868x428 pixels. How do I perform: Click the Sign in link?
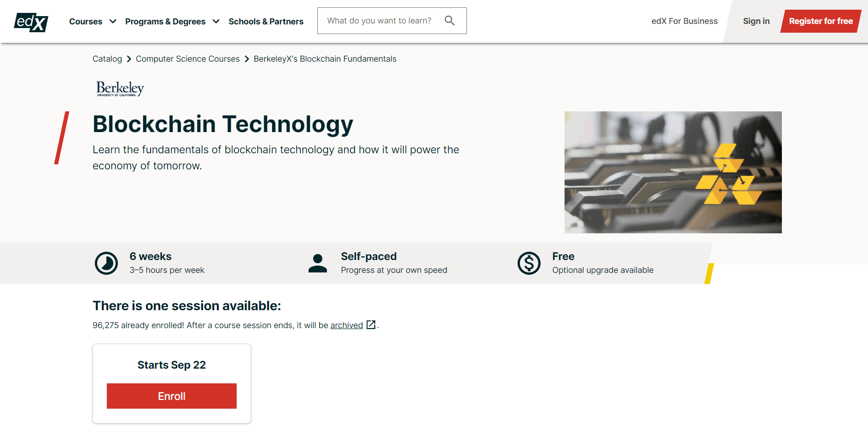point(756,21)
